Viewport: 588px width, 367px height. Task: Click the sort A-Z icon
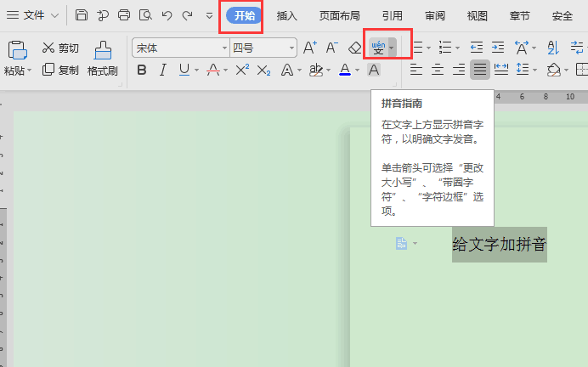tap(553, 48)
